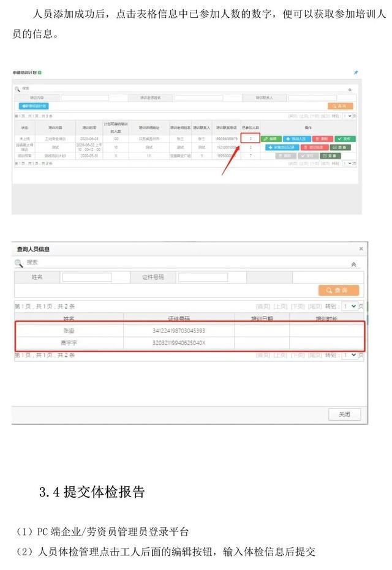This screenshot has width=392, height=570.
Task: Click the 证件号码 input field in personnel dialog
Action: pos(203,277)
